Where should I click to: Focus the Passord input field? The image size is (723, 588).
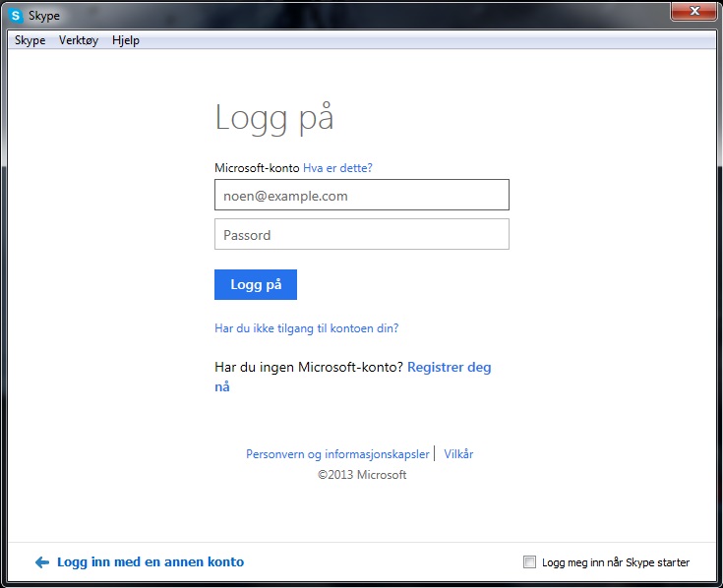click(x=362, y=234)
